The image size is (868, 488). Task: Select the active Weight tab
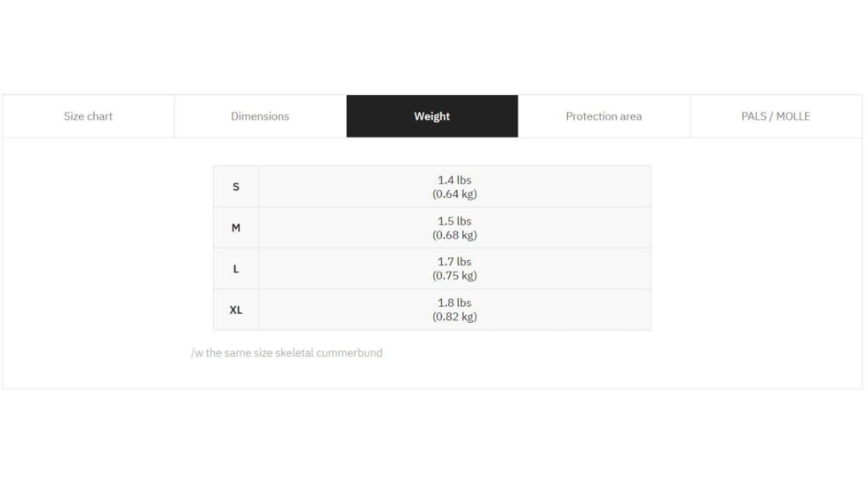[432, 116]
